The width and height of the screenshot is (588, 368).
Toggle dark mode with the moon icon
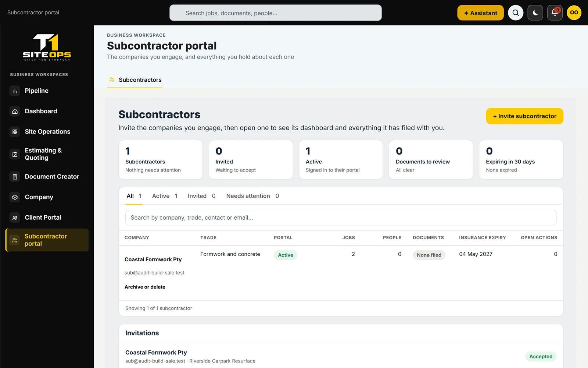point(535,13)
